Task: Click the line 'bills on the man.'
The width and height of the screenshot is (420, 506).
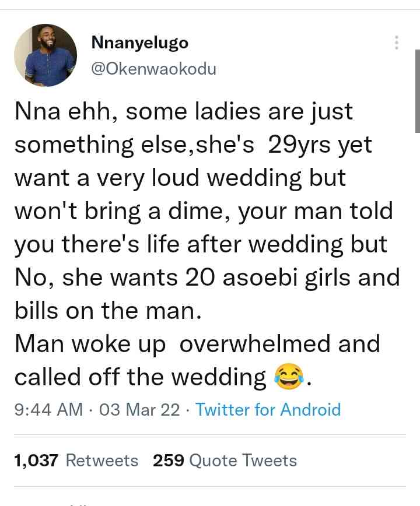Action: point(108,311)
